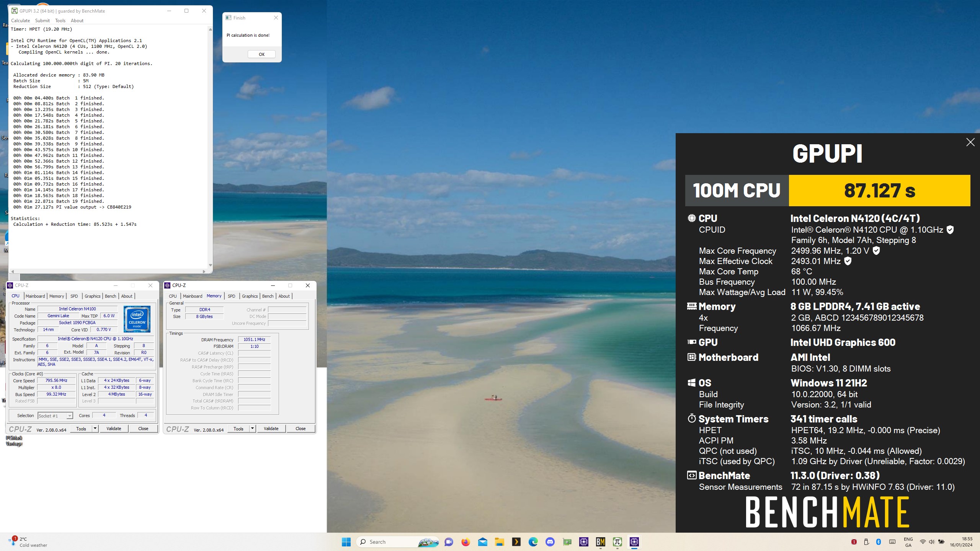Screen dimensions: 980x551
Task: Open the Tools menu in GPUPI
Action: click(x=60, y=21)
